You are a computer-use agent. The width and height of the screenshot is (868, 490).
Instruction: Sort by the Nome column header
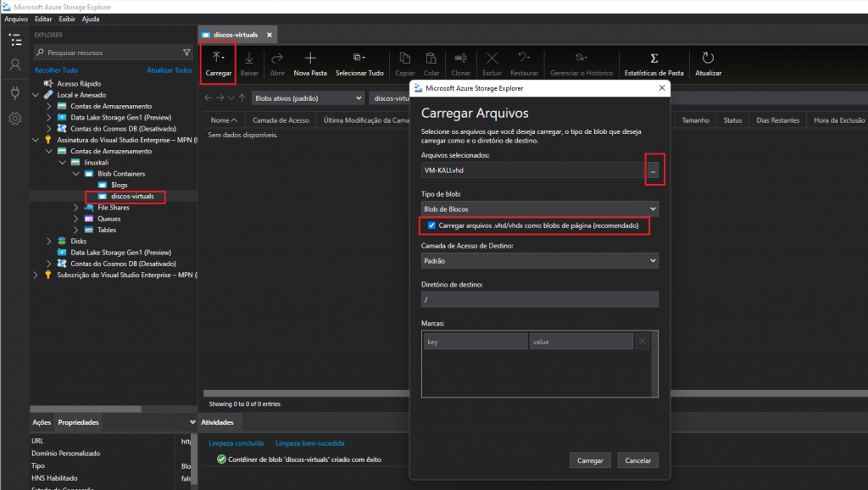tap(224, 120)
